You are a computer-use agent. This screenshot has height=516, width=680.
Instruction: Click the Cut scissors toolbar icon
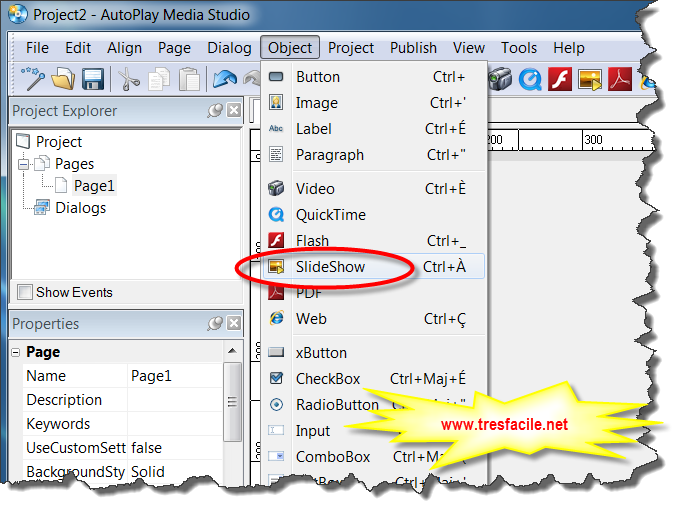[128, 79]
